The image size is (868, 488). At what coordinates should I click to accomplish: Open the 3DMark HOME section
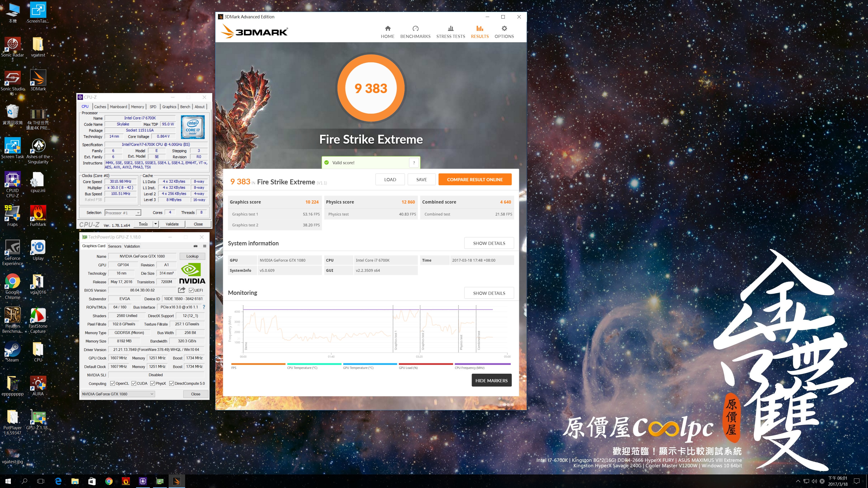(x=387, y=32)
